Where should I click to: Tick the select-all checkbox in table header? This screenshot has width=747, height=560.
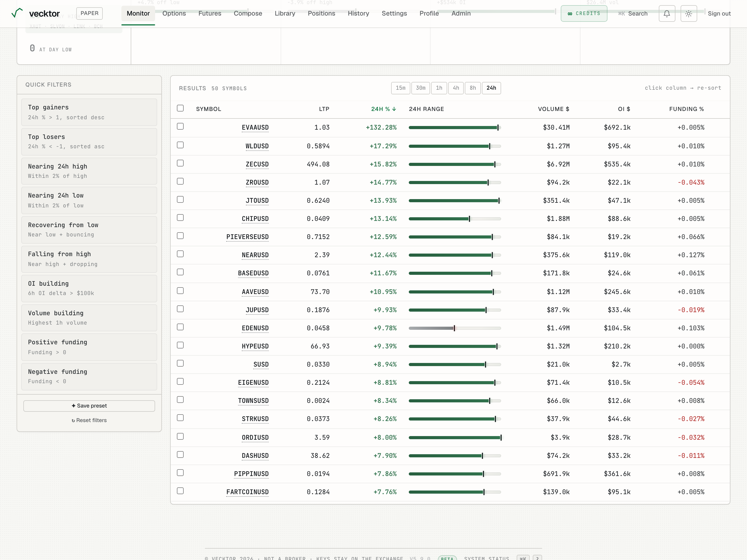(x=180, y=108)
